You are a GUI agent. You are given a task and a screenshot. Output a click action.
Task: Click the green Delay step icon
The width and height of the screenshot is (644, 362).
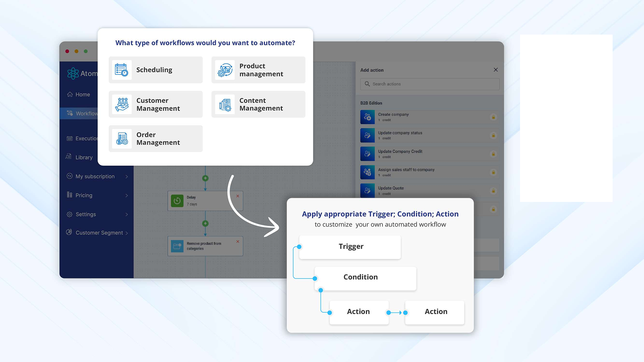[x=177, y=201]
